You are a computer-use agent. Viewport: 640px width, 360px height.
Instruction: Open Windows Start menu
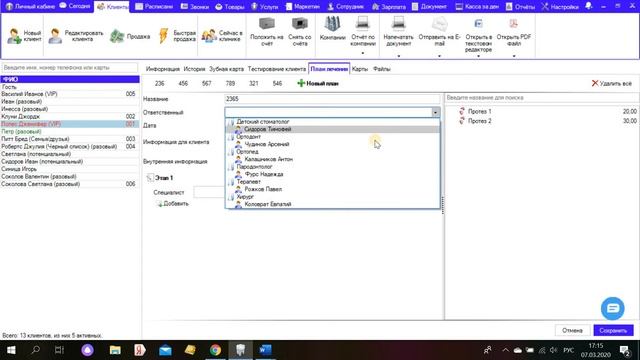tap(11, 350)
